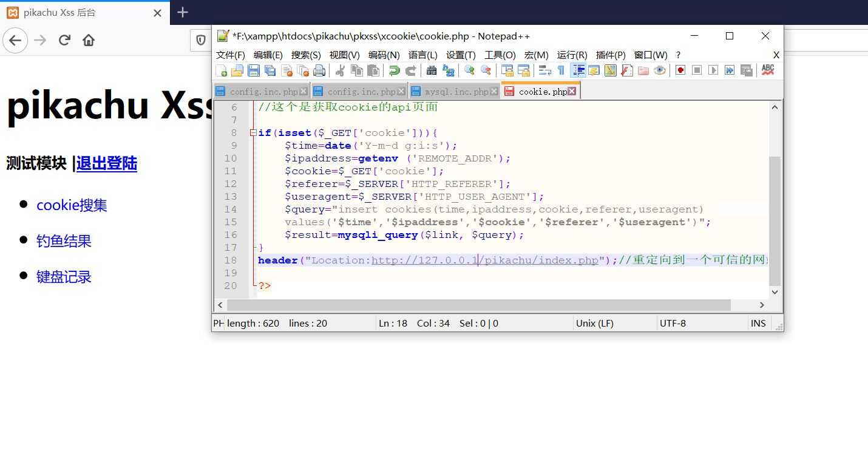The height and width of the screenshot is (465, 868).
Task: Click the browser Back arrow button
Action: pos(15,41)
